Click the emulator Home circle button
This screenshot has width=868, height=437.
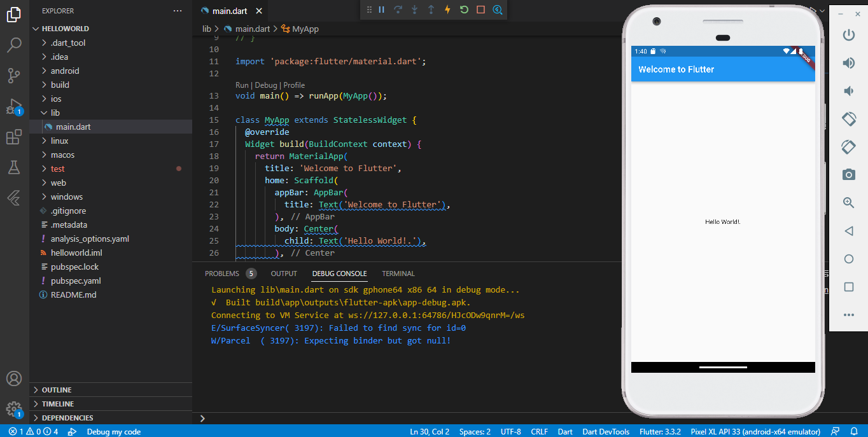(848, 259)
